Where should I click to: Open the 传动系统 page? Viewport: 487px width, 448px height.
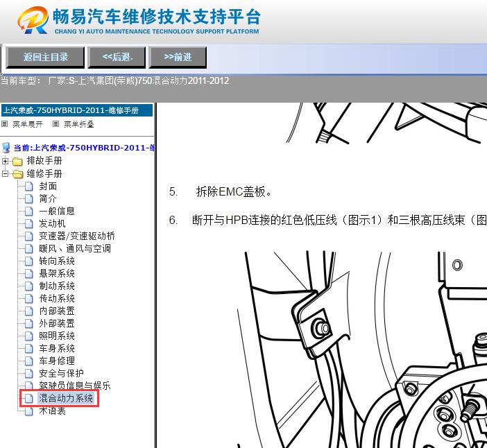[57, 298]
